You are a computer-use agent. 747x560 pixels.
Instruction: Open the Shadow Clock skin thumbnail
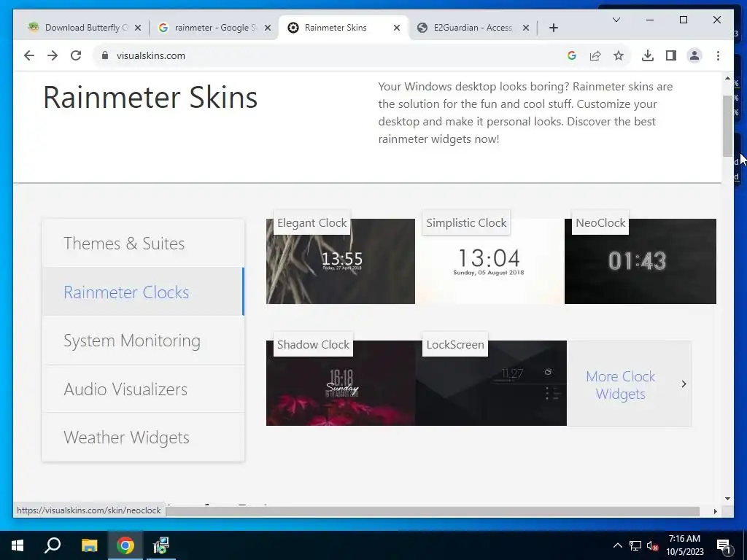(341, 383)
